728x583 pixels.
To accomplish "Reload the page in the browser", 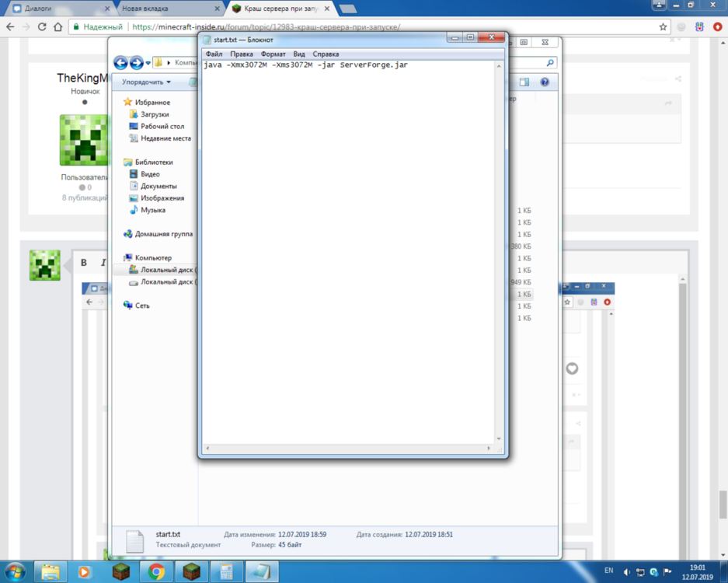I will tap(42, 27).
